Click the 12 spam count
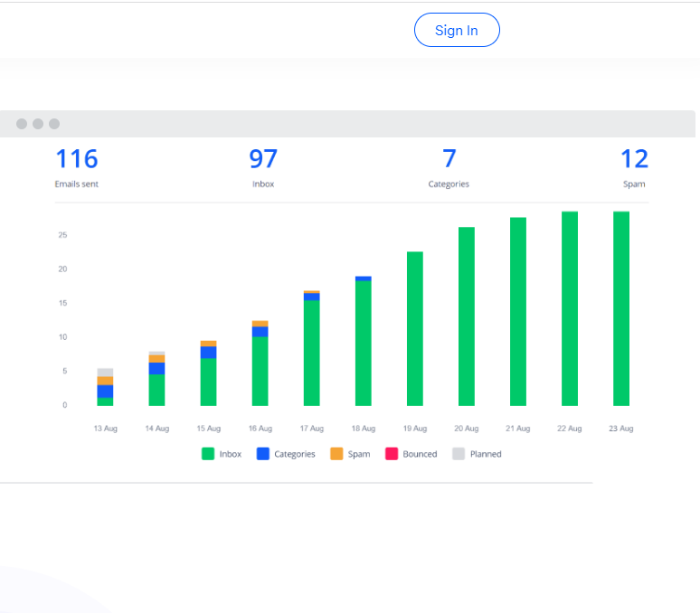The height and width of the screenshot is (613, 700). (x=634, y=159)
